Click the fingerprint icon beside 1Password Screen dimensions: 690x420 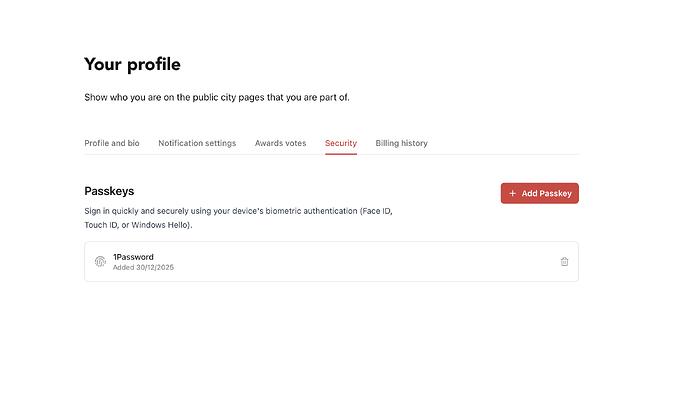100,261
